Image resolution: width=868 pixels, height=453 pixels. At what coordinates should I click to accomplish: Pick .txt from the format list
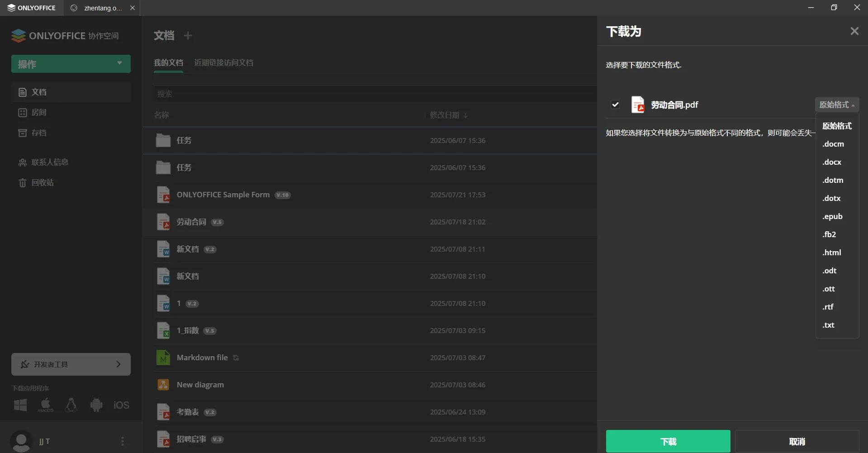point(837,325)
